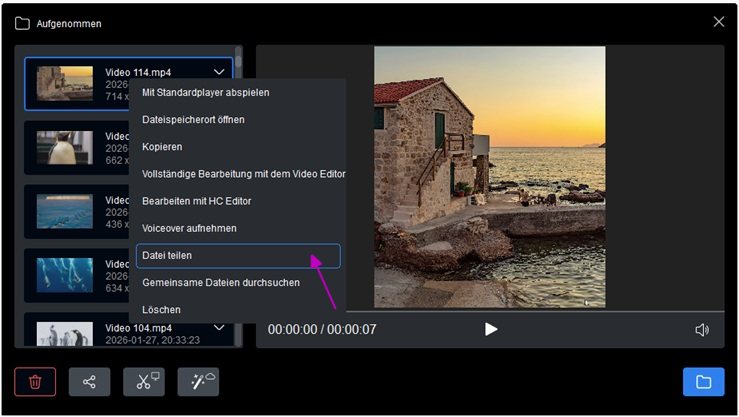739x417 pixels.
Task: Click the magic wand cloud effects icon
Action: (x=198, y=381)
